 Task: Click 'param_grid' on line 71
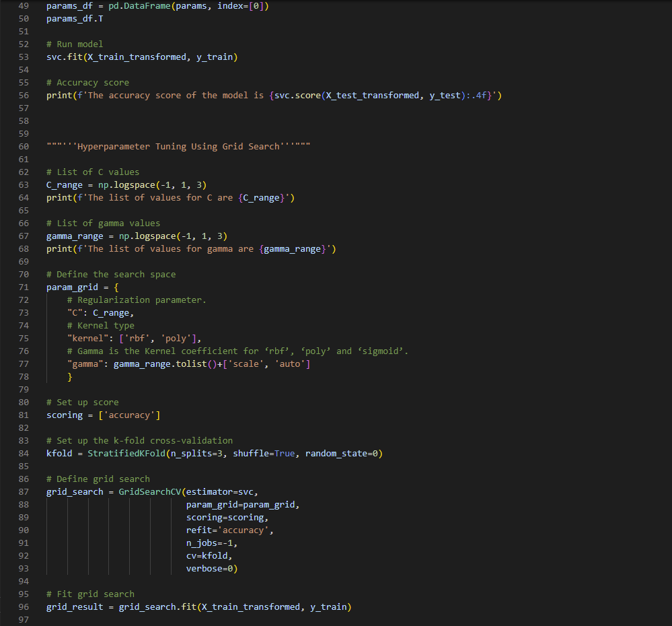coord(72,287)
